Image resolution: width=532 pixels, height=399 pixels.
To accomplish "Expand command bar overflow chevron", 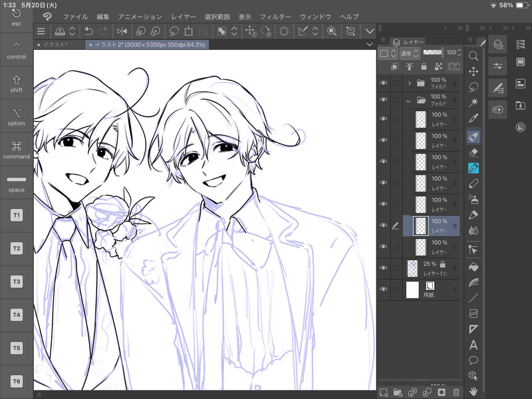I will point(370,31).
